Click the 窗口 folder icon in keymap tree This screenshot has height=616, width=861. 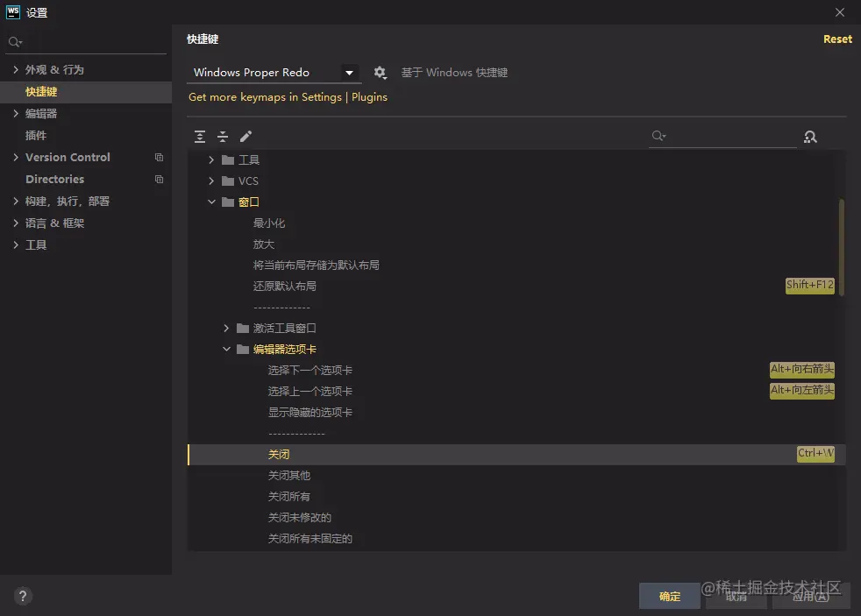pos(228,202)
